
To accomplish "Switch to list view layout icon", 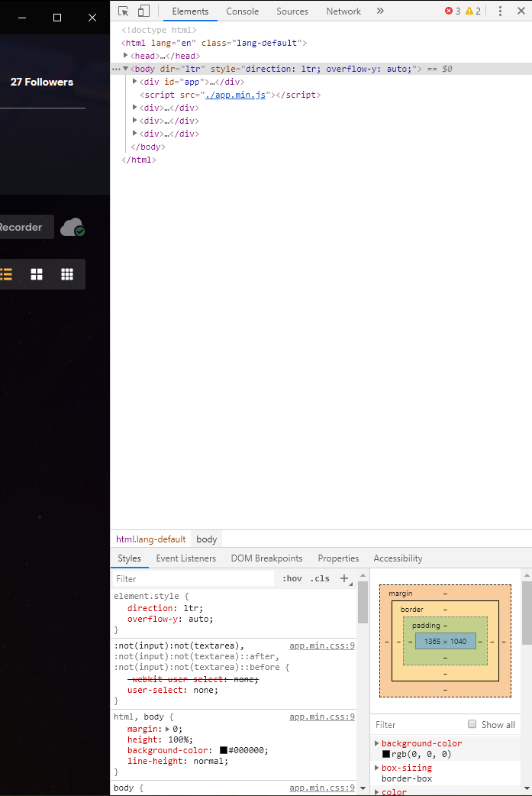I will (6, 275).
